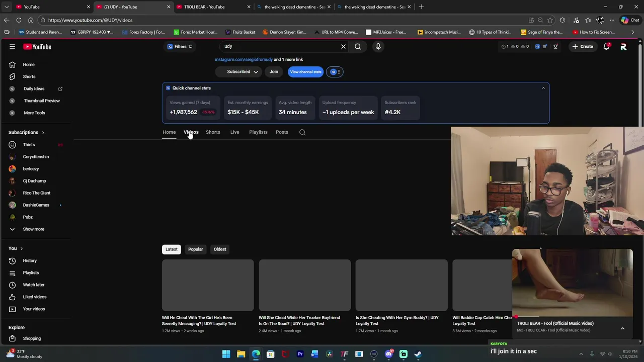Image resolution: width=644 pixels, height=362 pixels.
Task: Open a new browser tab with plus
Action: click(421, 7)
